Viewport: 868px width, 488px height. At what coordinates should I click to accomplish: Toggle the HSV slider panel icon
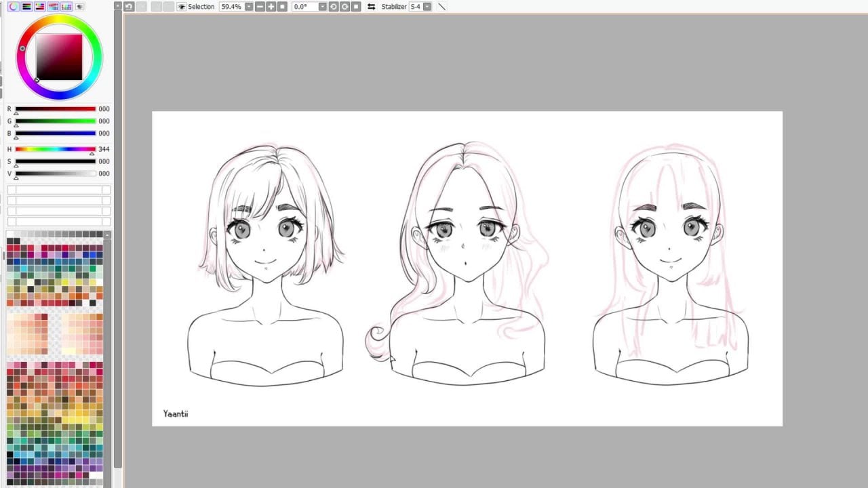click(39, 6)
